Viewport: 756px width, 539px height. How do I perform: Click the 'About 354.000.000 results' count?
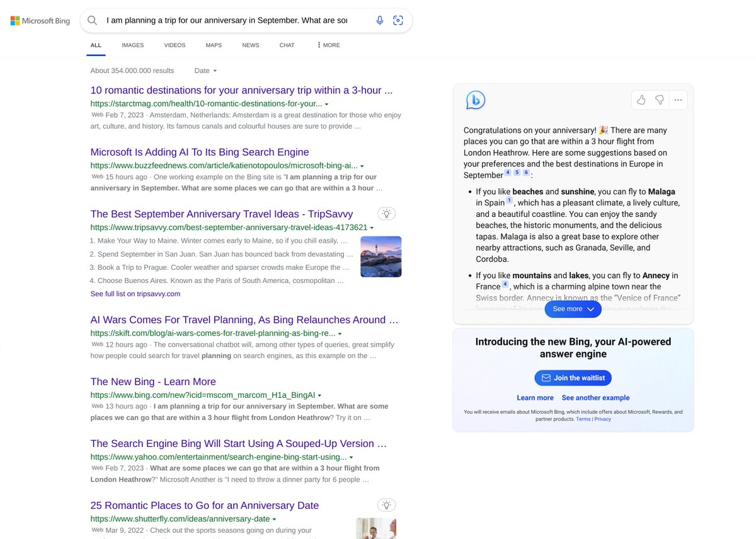click(x=132, y=71)
